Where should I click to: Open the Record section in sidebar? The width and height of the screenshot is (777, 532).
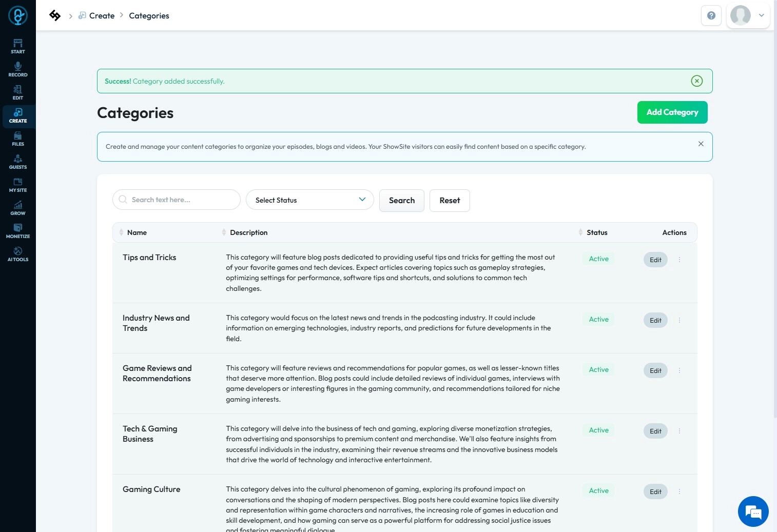pyautogui.click(x=18, y=69)
